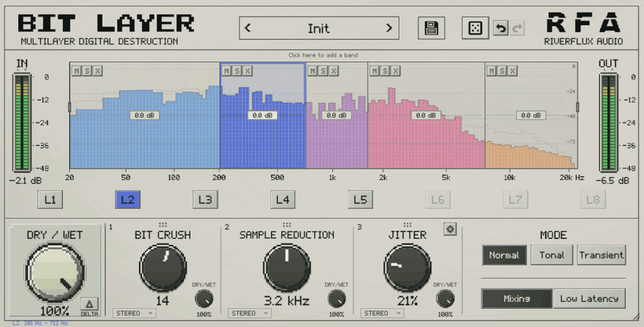Mute the orange band

point(492,71)
